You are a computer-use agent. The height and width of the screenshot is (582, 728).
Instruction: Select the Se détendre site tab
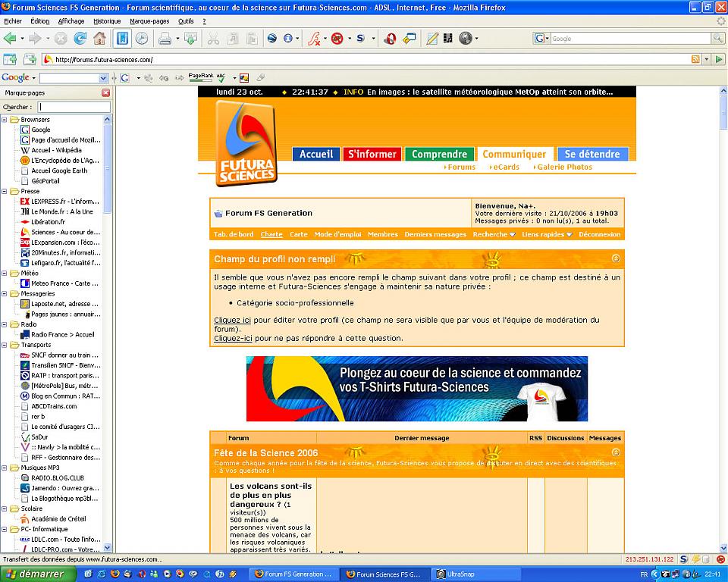592,154
